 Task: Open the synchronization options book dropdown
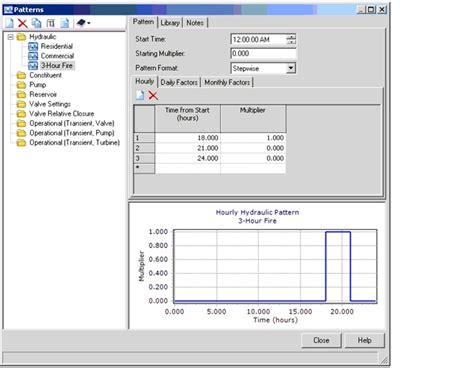[x=83, y=23]
